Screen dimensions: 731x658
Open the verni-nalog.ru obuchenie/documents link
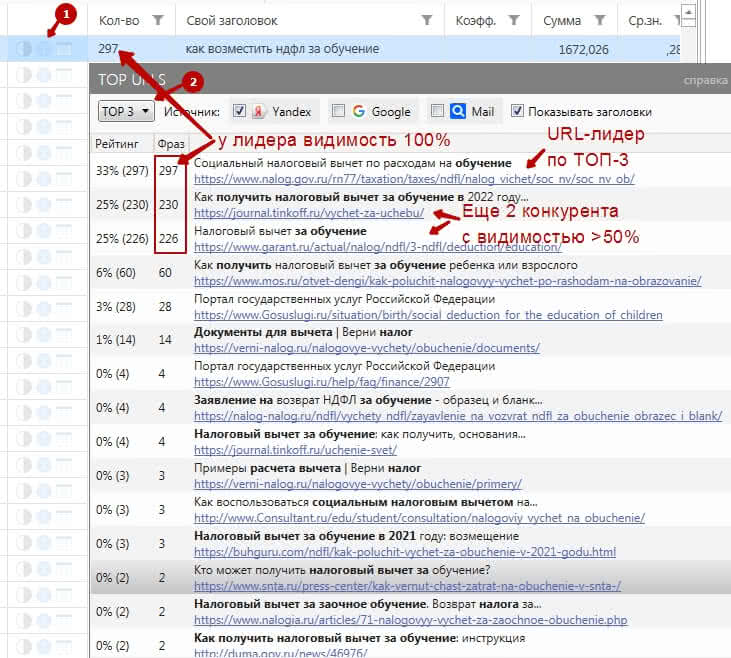click(x=367, y=348)
